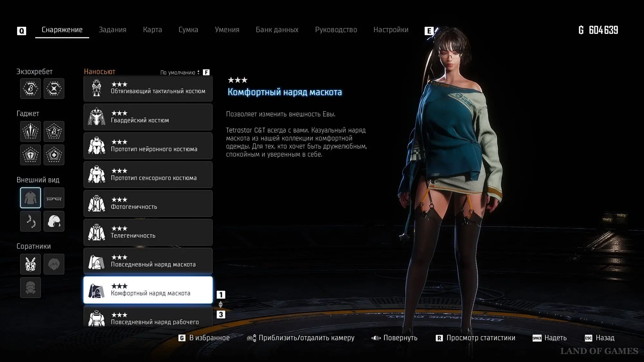Screen dimensions: 644x362
Task: Click the G gold currency counter
Action: 598,30
